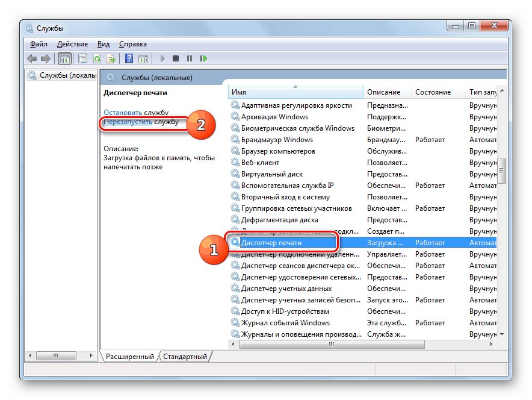Open the Файл menu
Screen dimensions: 532x400
tap(39, 44)
